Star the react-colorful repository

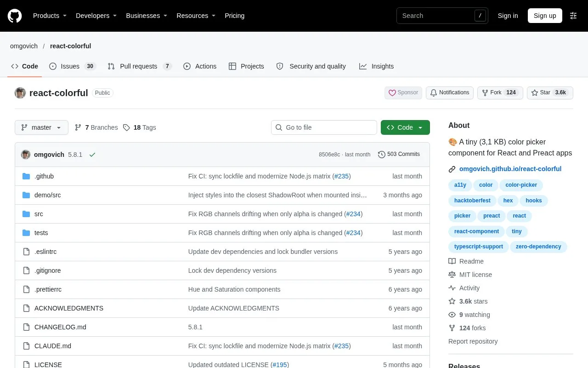pyautogui.click(x=550, y=92)
